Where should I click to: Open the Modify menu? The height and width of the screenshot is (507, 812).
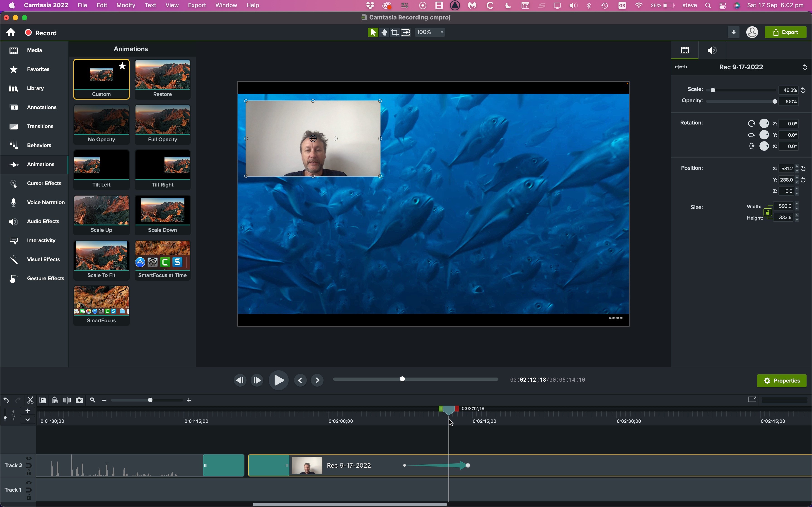coord(125,5)
